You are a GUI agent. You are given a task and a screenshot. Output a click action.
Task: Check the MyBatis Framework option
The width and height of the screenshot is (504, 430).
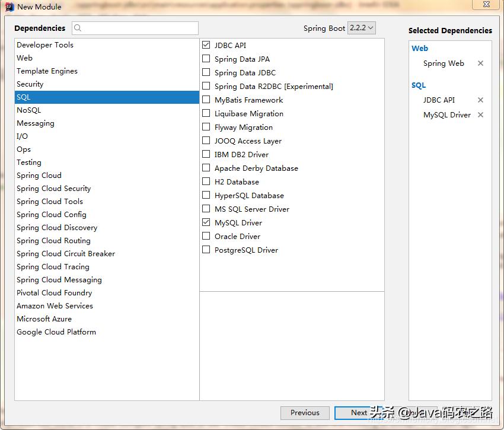coord(206,100)
